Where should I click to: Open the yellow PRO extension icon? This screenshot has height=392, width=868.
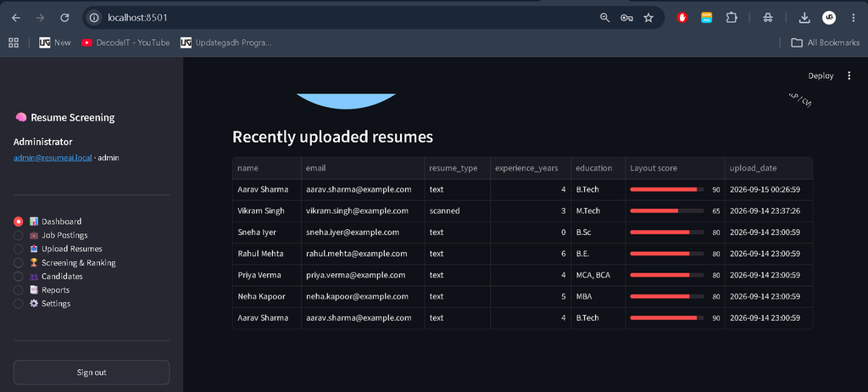point(706,18)
